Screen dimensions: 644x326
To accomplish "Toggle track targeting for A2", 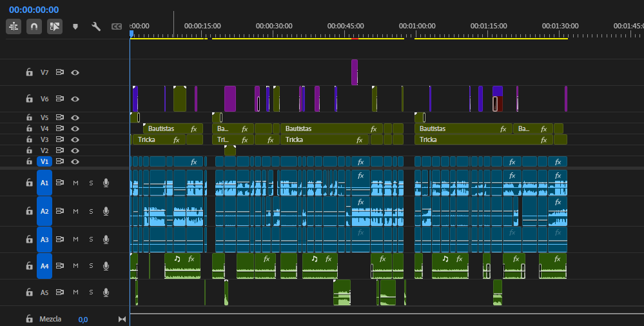I will pyautogui.click(x=44, y=211).
